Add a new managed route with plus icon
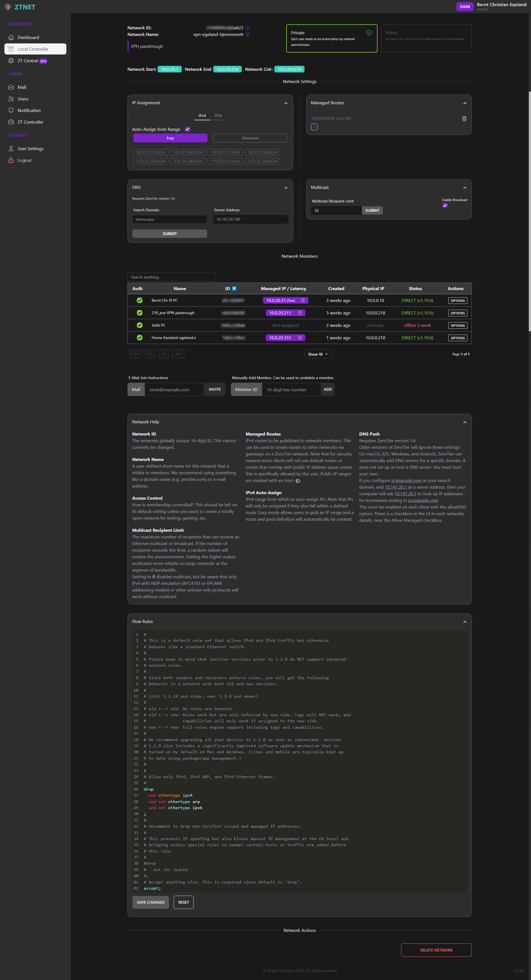The width and height of the screenshot is (531, 980). pos(314,127)
